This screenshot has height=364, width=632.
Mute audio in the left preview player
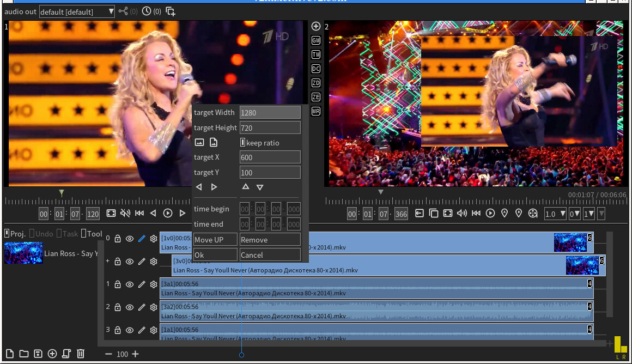point(125,214)
